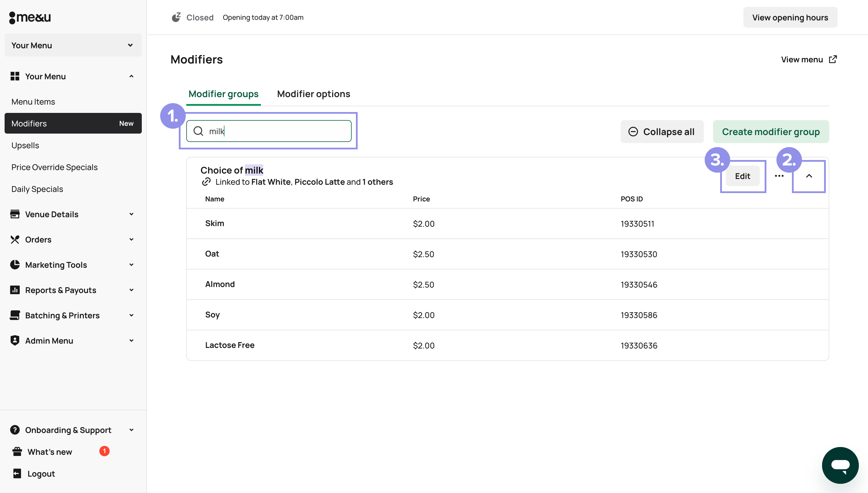Expand the Reports & Payouts chevron
868x493 pixels.
click(131, 290)
